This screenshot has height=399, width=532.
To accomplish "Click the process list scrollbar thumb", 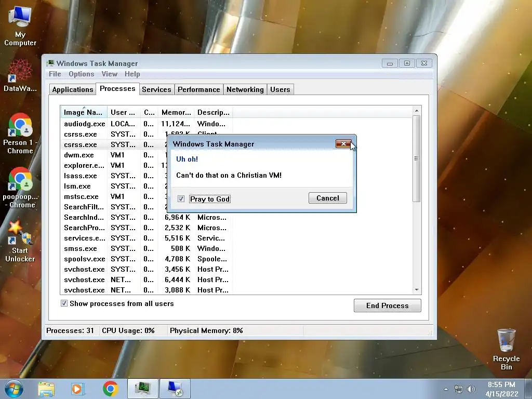I will coord(417,158).
